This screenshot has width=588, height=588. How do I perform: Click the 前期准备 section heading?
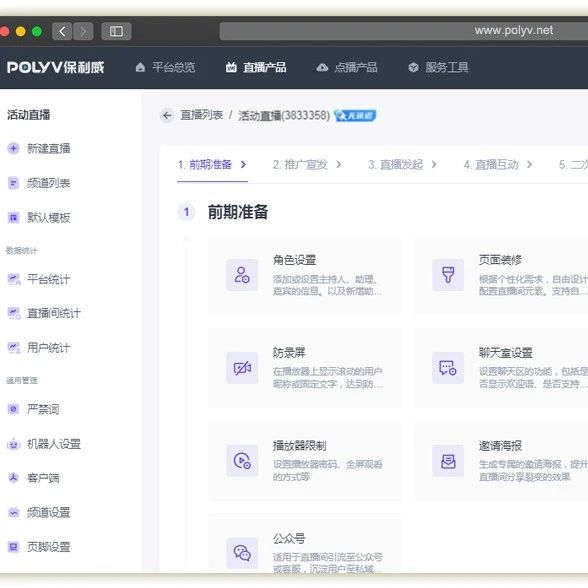[x=238, y=212]
